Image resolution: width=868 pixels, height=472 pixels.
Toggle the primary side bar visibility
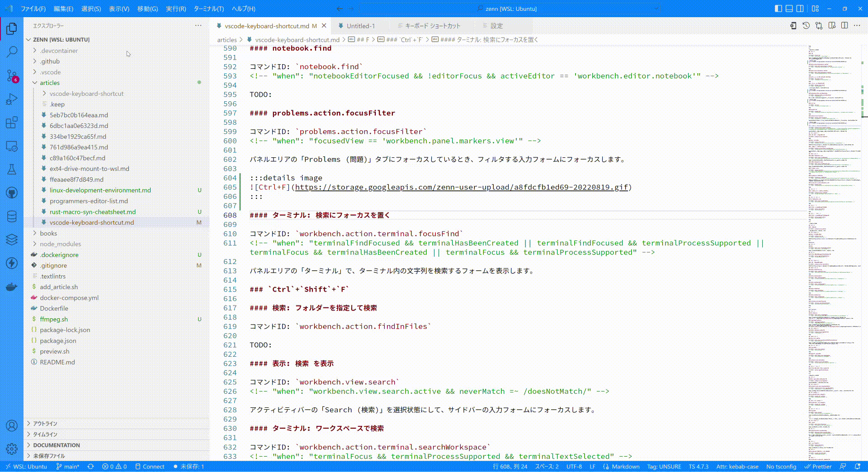778,9
